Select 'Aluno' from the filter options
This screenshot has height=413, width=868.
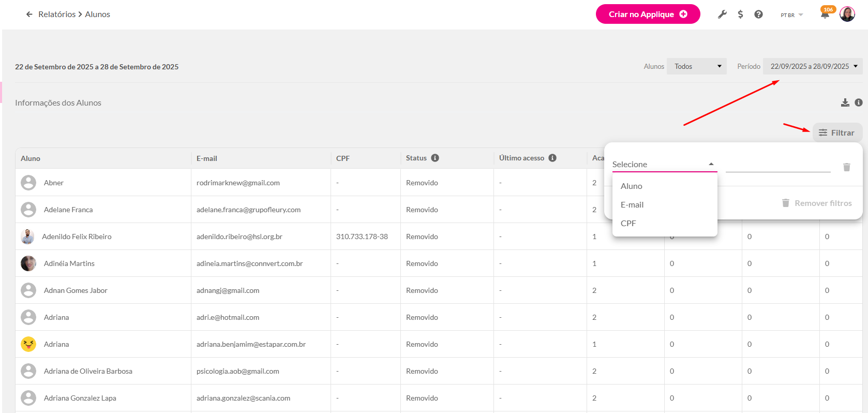632,186
